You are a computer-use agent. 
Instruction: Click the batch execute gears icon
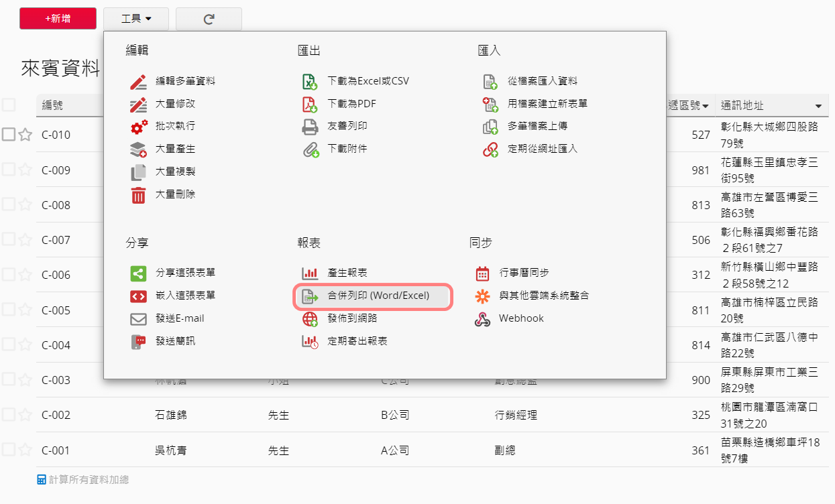tap(138, 127)
